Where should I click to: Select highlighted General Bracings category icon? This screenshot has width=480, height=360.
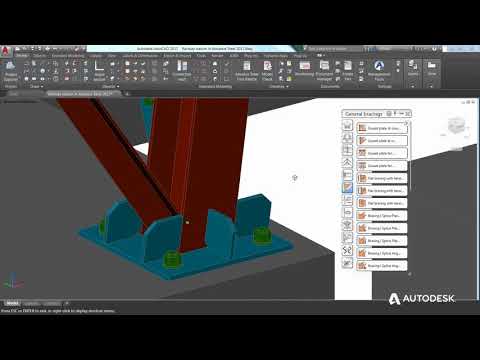[x=347, y=187]
